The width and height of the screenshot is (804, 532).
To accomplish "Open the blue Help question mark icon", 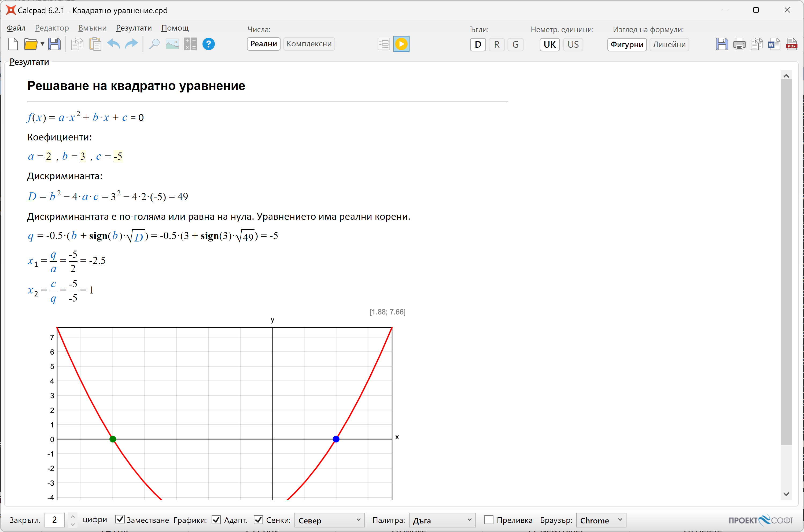I will pos(208,44).
